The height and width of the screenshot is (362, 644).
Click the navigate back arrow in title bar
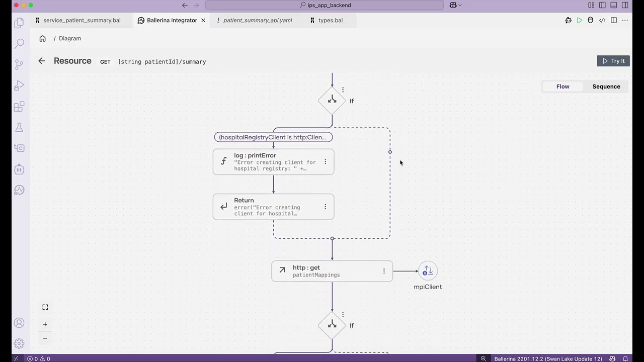tap(185, 5)
